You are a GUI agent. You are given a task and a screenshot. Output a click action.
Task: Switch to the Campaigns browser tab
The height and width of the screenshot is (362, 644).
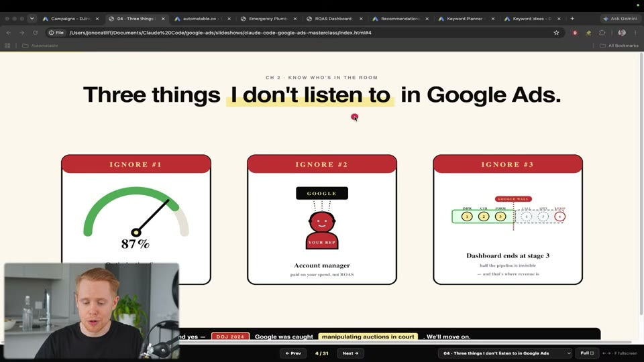(x=70, y=19)
